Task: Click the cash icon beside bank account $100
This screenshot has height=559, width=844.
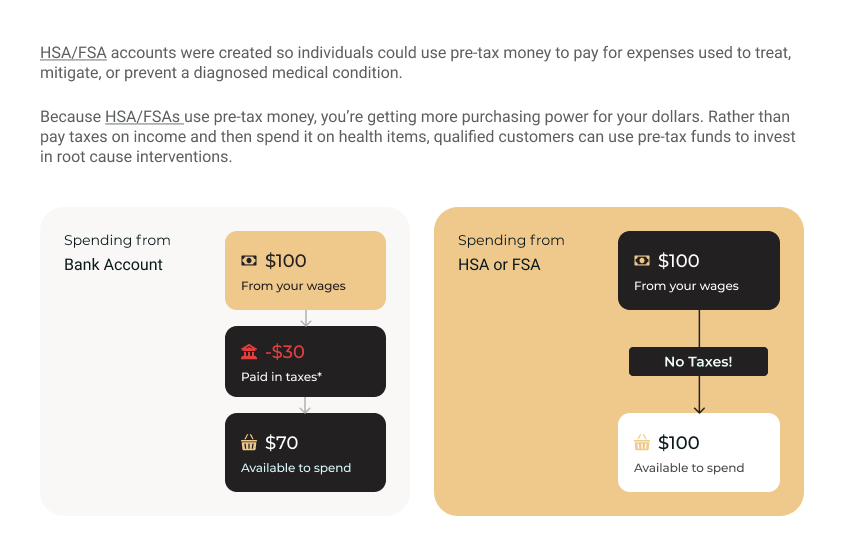Action: pyautogui.click(x=249, y=261)
